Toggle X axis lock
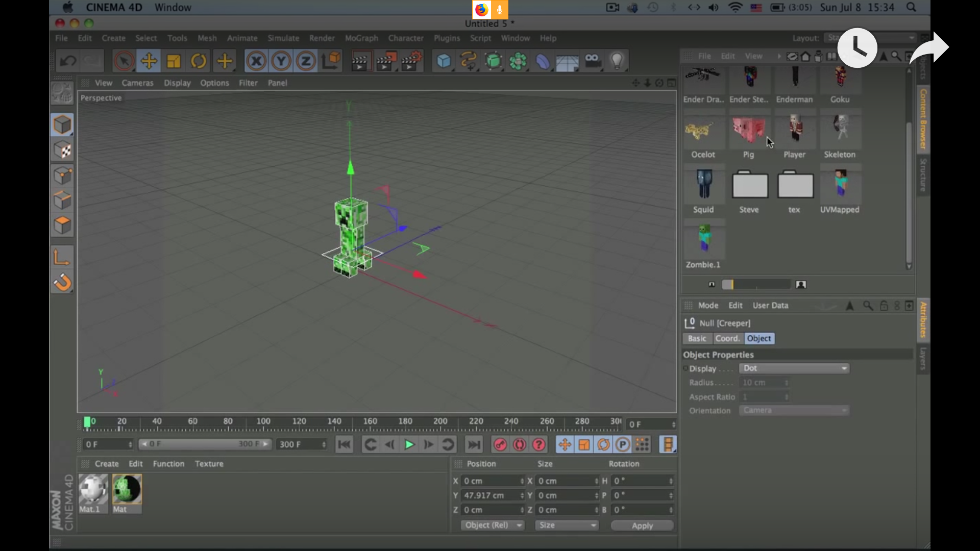 pyautogui.click(x=256, y=61)
